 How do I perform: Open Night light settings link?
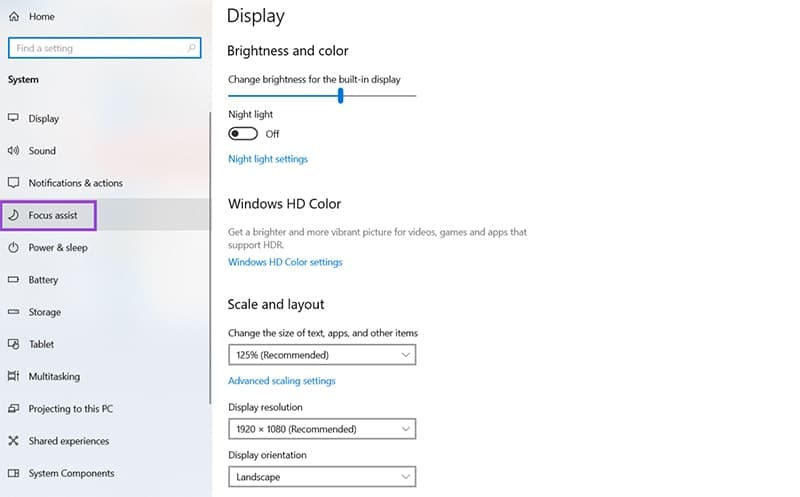click(x=268, y=159)
